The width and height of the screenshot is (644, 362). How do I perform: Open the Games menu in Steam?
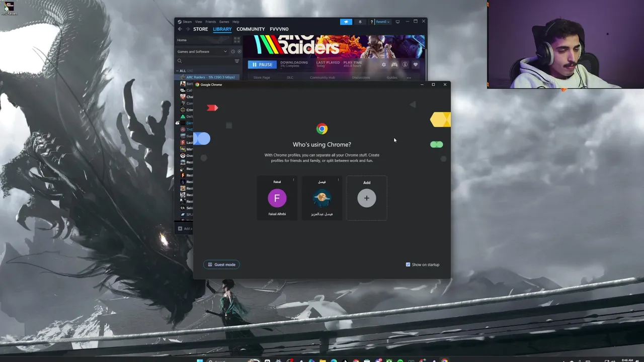click(x=224, y=22)
